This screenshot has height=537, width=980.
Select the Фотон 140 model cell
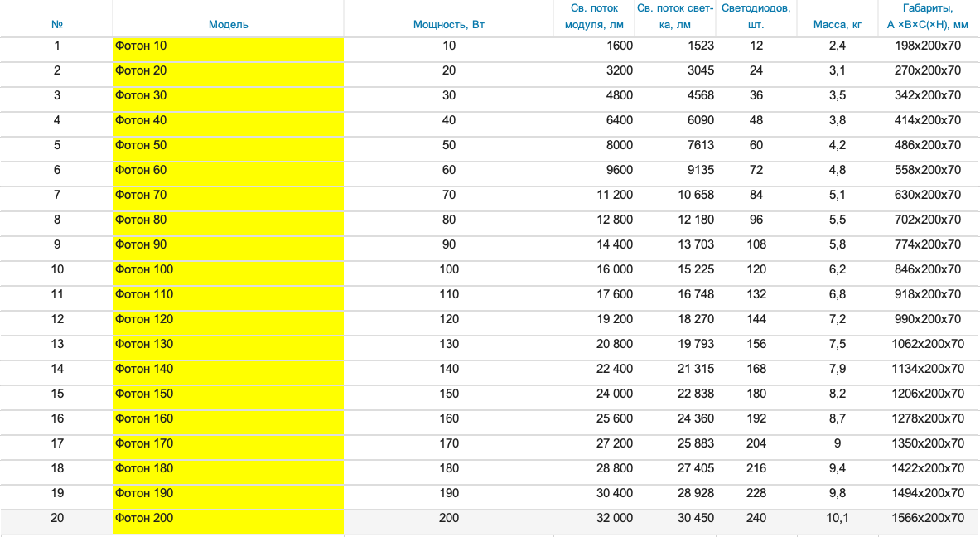(x=228, y=373)
